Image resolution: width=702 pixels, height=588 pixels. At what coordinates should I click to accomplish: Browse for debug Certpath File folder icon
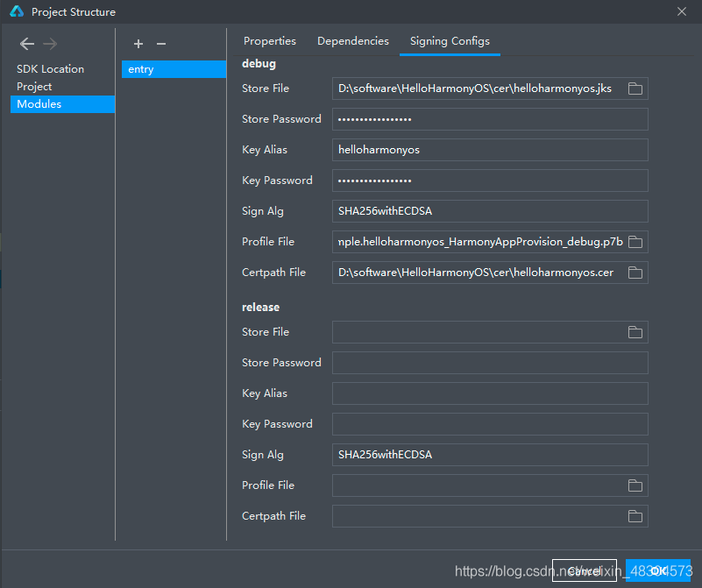pyautogui.click(x=635, y=273)
